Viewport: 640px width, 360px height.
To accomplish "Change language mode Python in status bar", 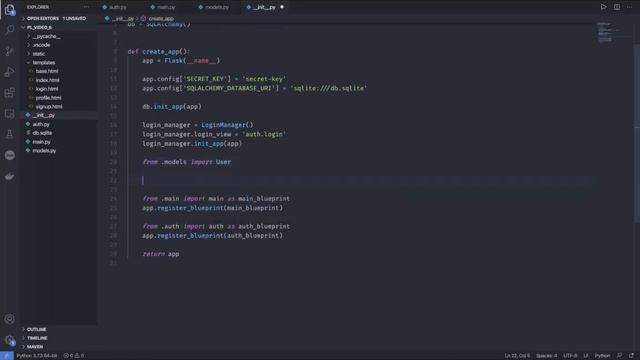I will (x=602, y=356).
